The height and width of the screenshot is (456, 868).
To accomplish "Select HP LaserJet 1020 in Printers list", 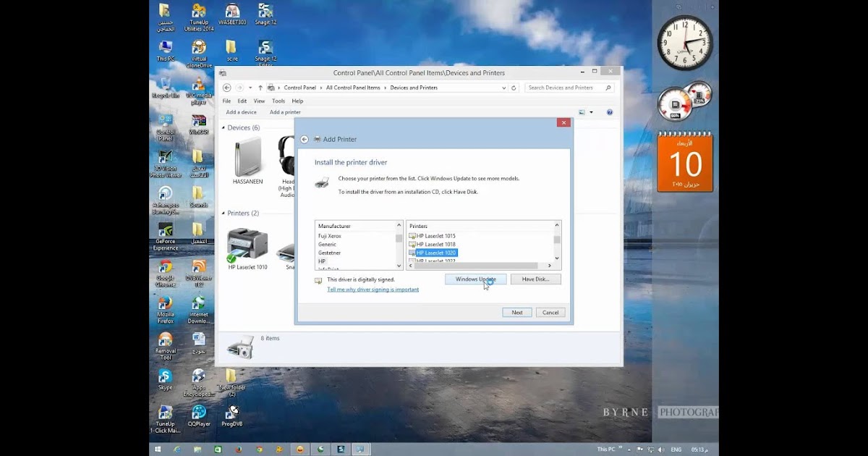I will [433, 253].
